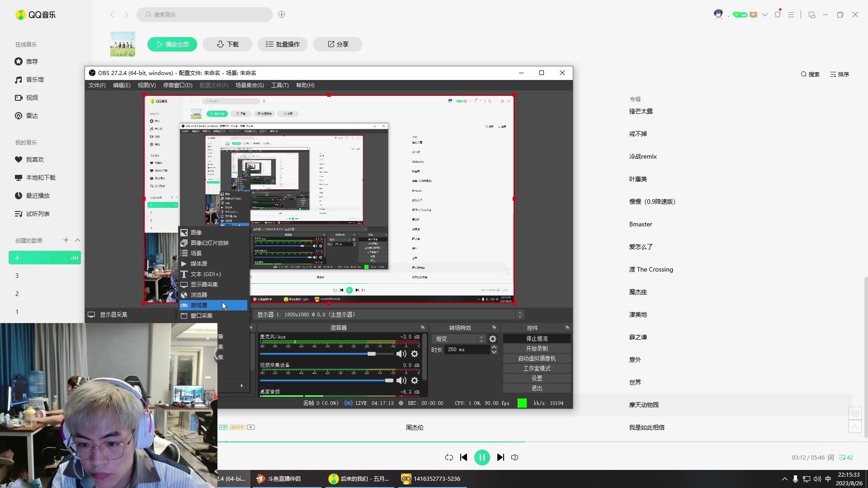Click 启动虚拟摄像机 button
Screen dimensions: 868x488
click(x=537, y=358)
